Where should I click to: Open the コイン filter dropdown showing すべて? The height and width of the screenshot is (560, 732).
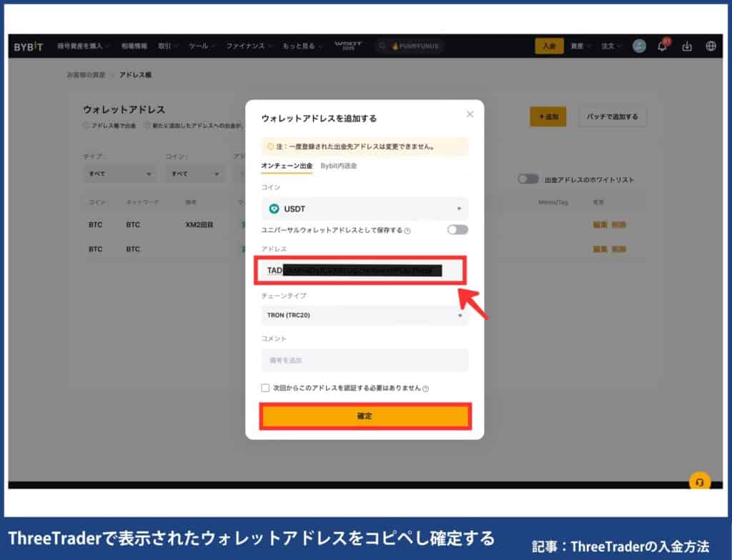194,174
